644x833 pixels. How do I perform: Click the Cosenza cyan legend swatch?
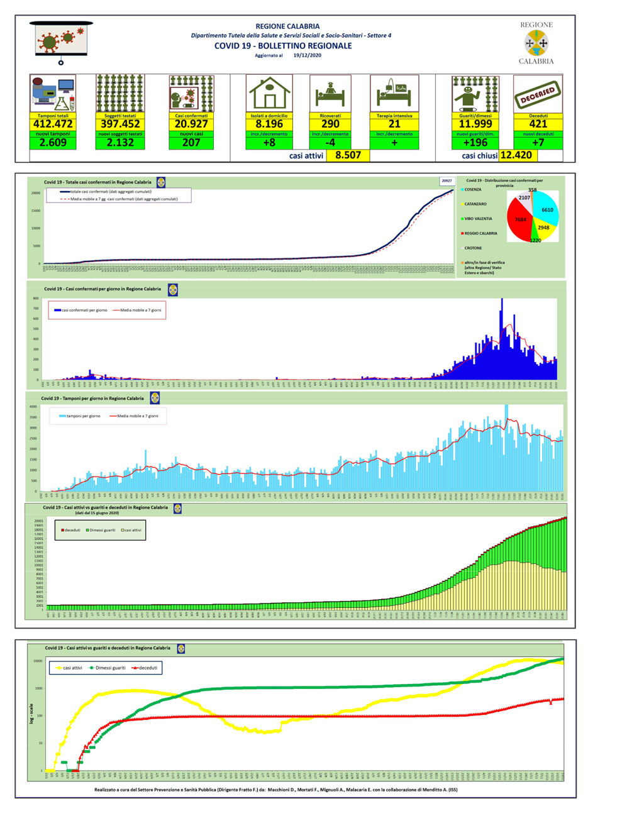[x=462, y=189]
